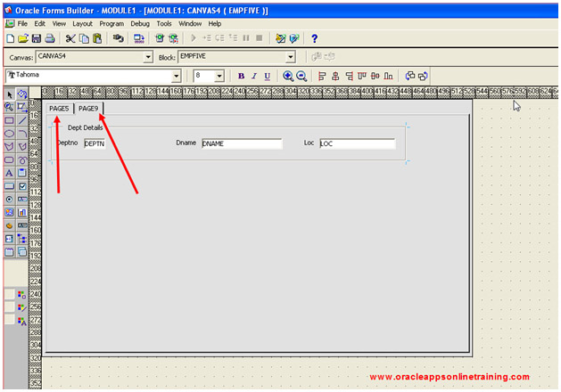
Task: Select the Text tool in tool palette
Action: [10, 173]
